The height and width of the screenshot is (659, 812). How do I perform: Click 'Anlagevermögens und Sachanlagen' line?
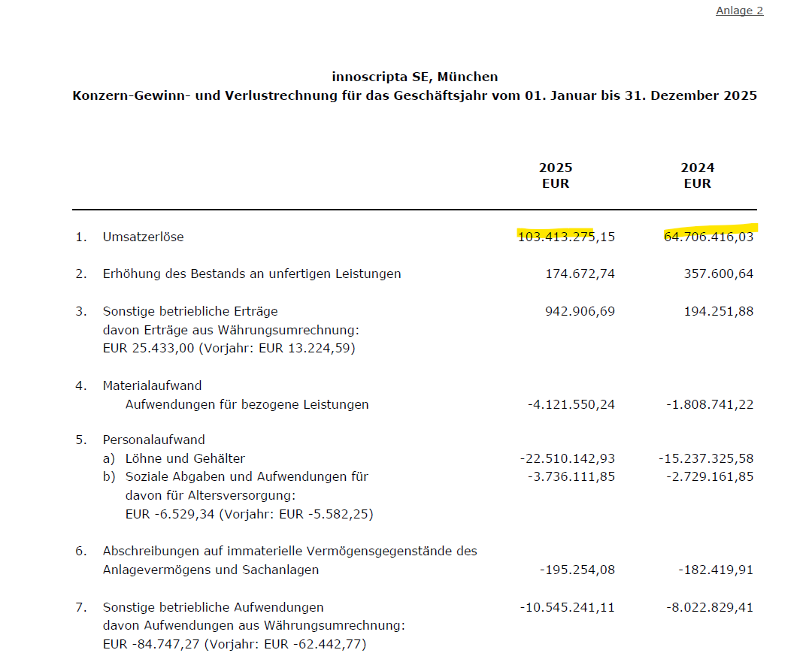pyautogui.click(x=211, y=570)
